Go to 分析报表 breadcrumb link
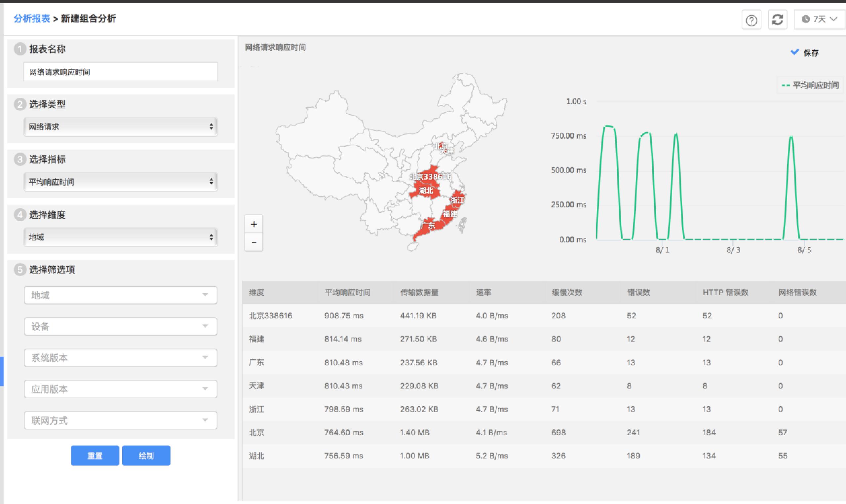The height and width of the screenshot is (504, 846). coord(32,18)
